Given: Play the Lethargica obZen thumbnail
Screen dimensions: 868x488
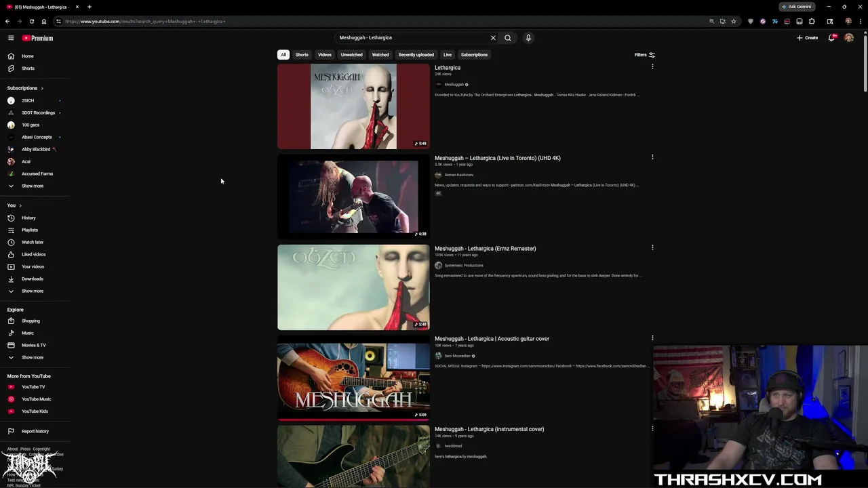Looking at the screenshot, I should tap(353, 106).
